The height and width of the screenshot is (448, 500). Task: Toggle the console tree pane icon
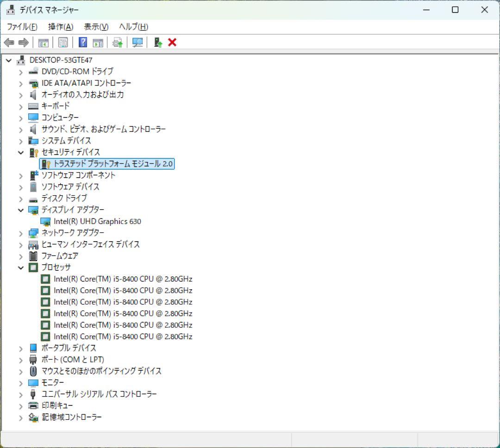[x=44, y=42]
